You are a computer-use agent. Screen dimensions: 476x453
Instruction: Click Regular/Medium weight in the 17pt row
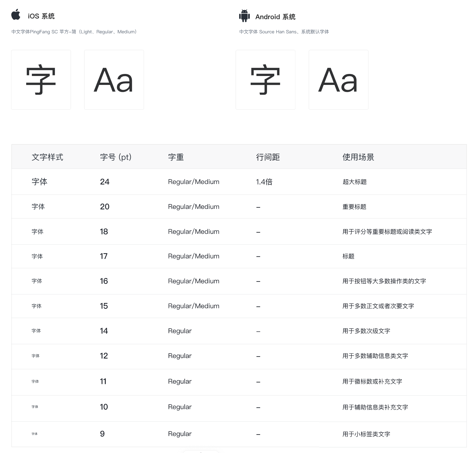coord(194,256)
